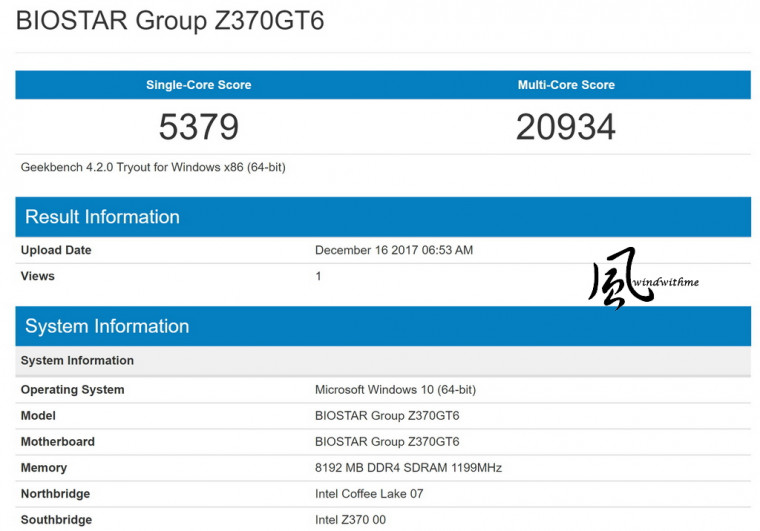760x531 pixels.
Task: Click the Motherboard label
Action: click(x=58, y=442)
